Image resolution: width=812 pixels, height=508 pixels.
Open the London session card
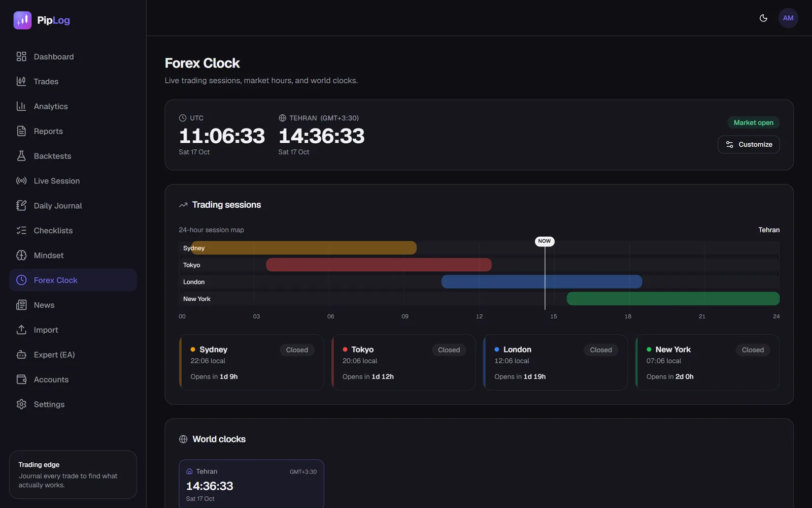(x=555, y=362)
